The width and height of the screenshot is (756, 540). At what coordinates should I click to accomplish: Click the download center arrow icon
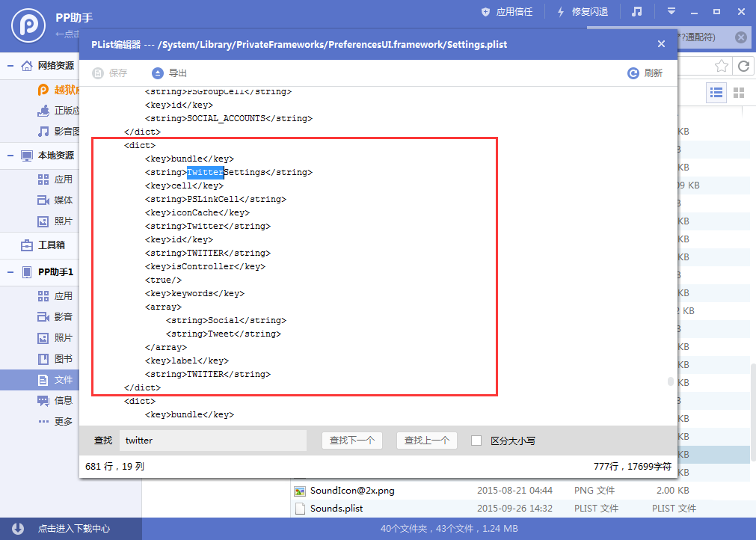18,529
